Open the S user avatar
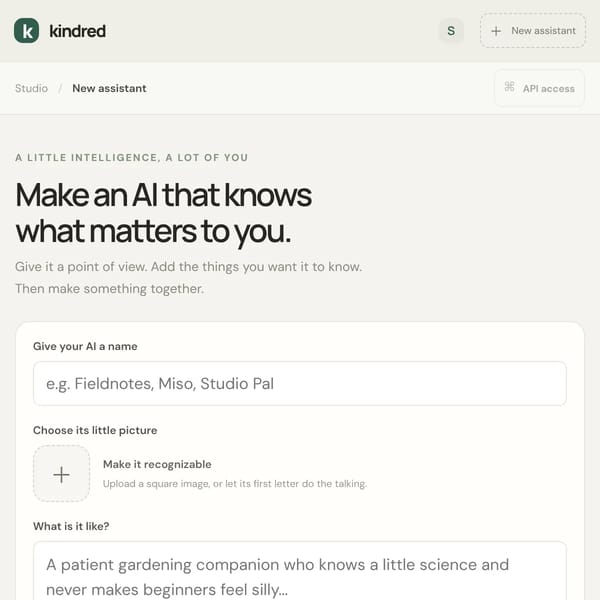The image size is (600, 600). [451, 31]
